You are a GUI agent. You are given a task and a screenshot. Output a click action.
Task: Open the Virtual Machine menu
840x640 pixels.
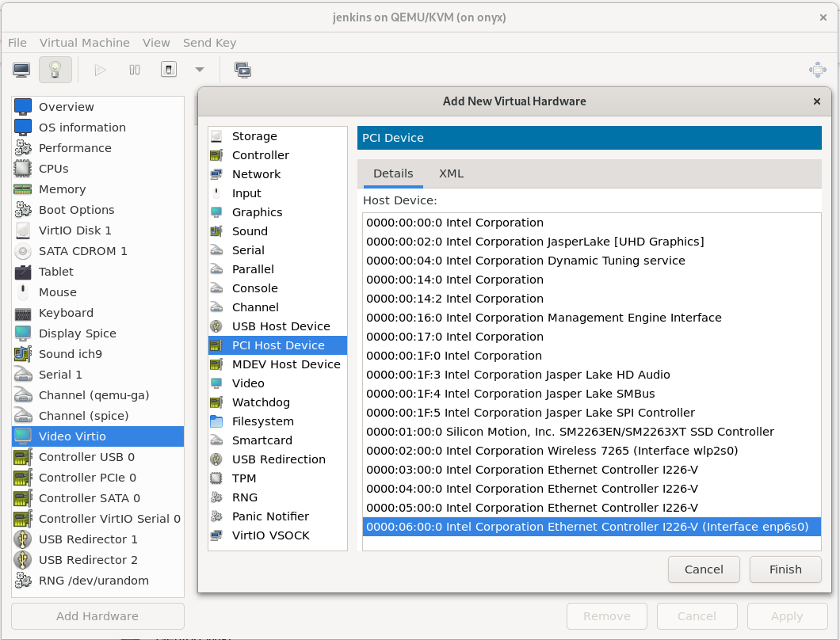coord(85,43)
